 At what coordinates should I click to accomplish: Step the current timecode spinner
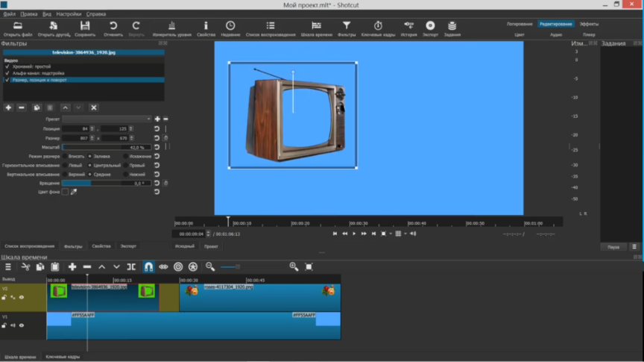coord(208,234)
